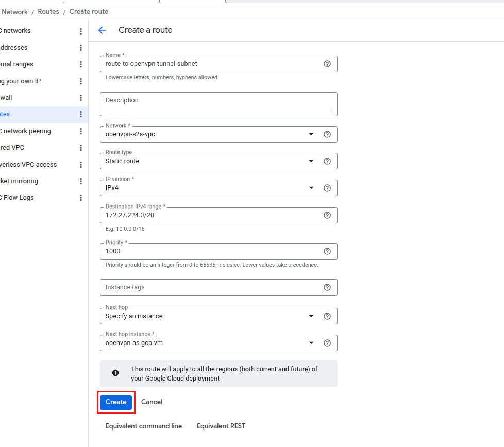Expand the Route type dropdown
Image resolution: width=504 pixels, height=447 pixels.
click(x=311, y=161)
